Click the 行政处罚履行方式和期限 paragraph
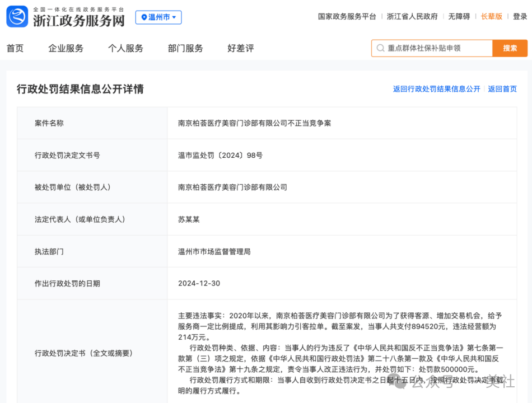Viewport: 532px width, 403px height. [340, 385]
